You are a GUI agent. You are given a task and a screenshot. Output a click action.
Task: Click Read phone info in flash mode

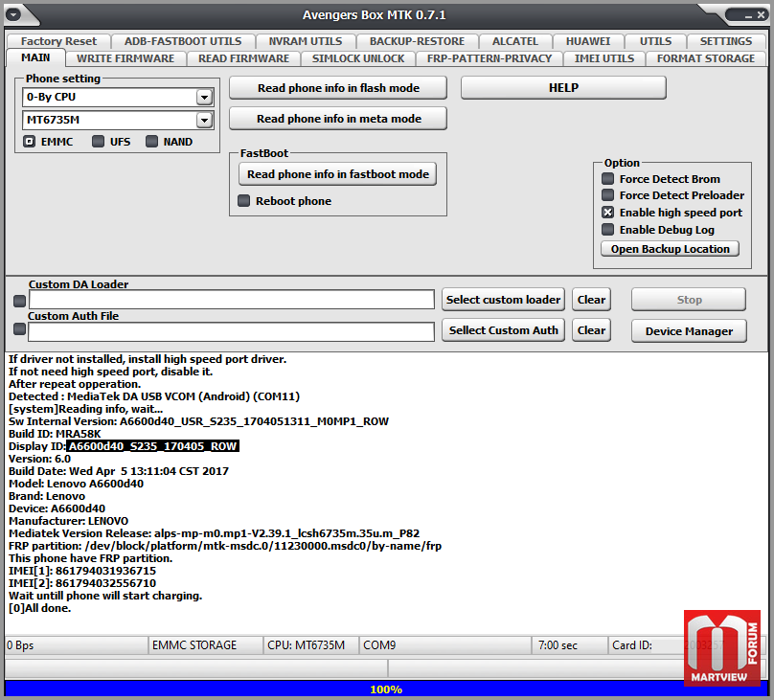click(x=338, y=88)
